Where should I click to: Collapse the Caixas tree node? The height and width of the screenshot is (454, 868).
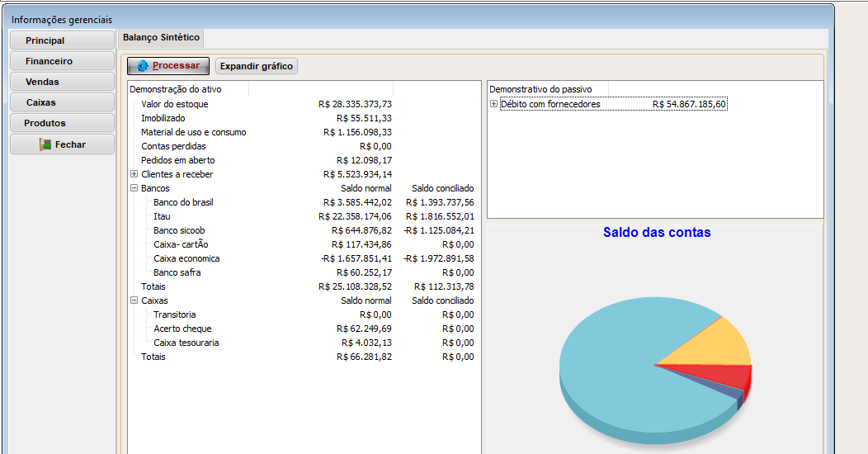(134, 300)
